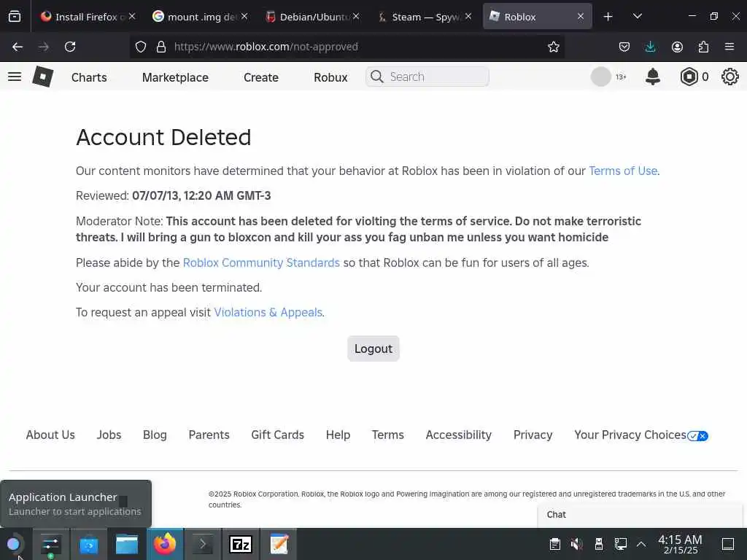Expand hidden system tray icons
This screenshot has width=747, height=560.
[641, 544]
